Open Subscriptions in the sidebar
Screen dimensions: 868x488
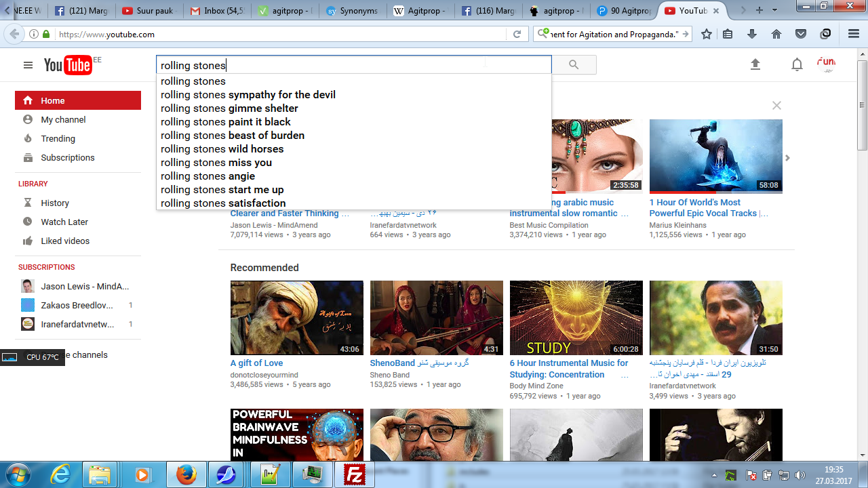pos(78,157)
